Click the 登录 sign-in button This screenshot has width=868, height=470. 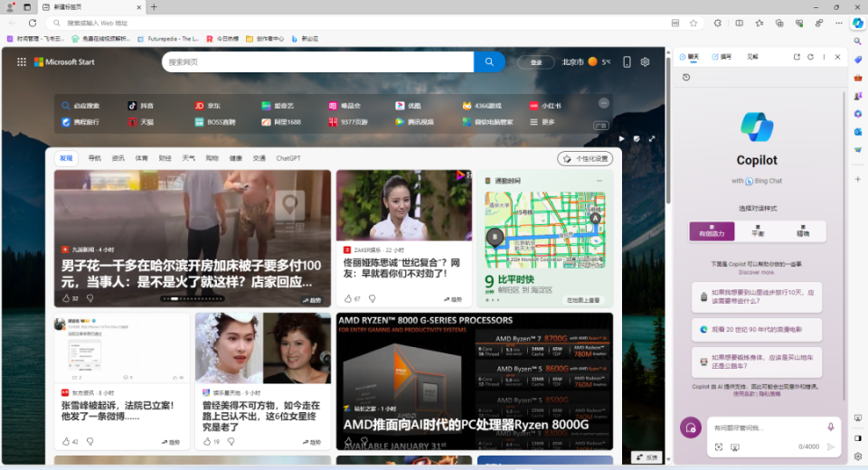[x=536, y=62]
